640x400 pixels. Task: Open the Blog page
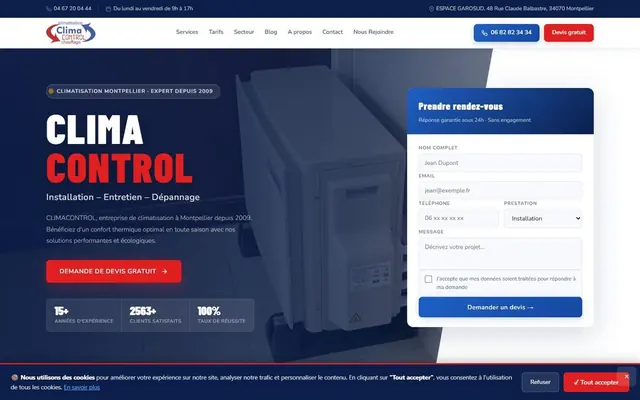pyautogui.click(x=271, y=32)
